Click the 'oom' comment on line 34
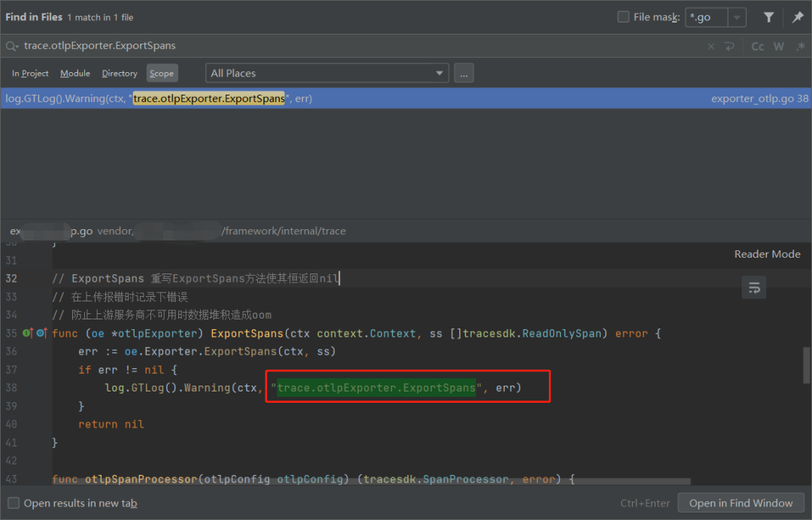Screen dimensions: 812x520 [262, 315]
